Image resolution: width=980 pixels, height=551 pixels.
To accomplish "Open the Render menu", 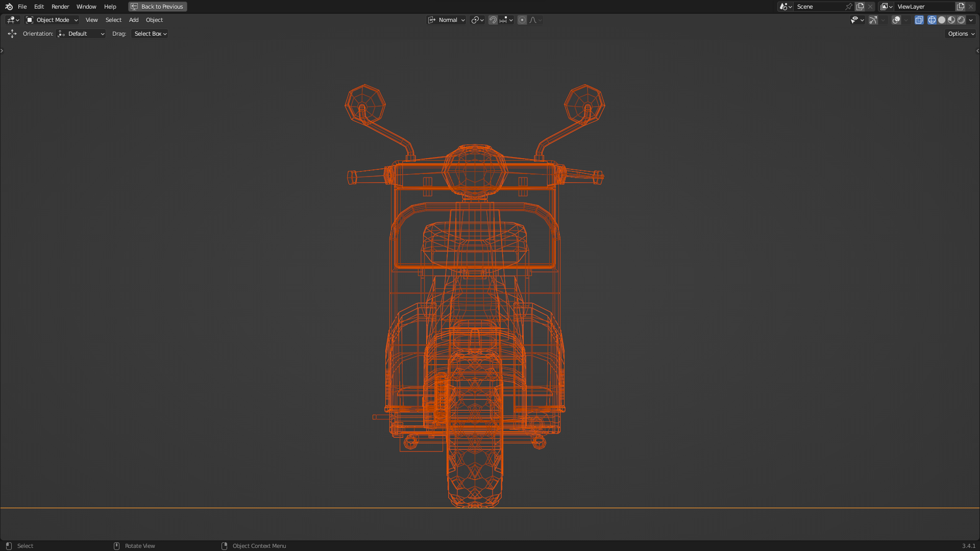I will click(x=60, y=7).
